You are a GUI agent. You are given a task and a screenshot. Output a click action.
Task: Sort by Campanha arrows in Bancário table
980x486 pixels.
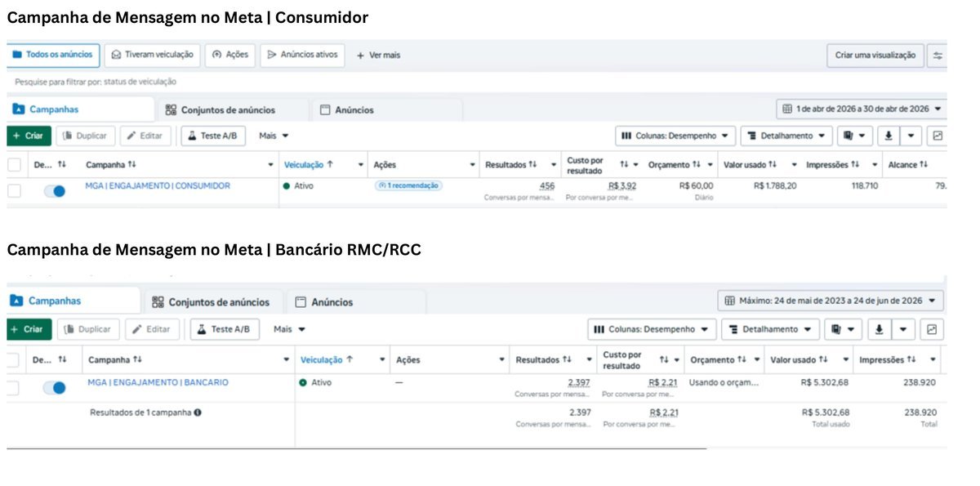[x=137, y=359]
